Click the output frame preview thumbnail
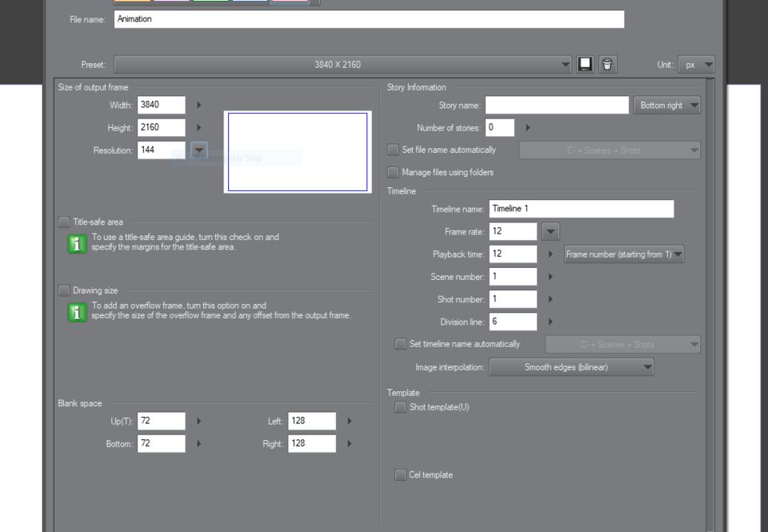 (297, 152)
